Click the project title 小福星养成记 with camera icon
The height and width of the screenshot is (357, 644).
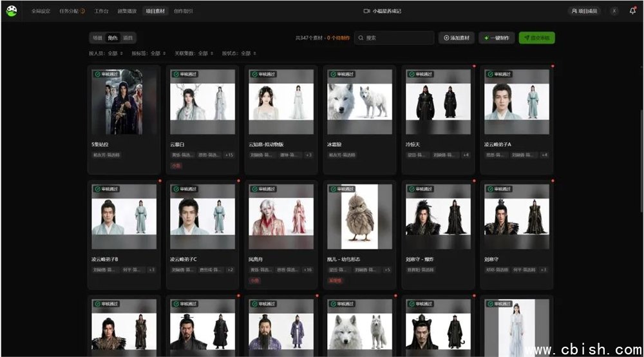tap(383, 11)
